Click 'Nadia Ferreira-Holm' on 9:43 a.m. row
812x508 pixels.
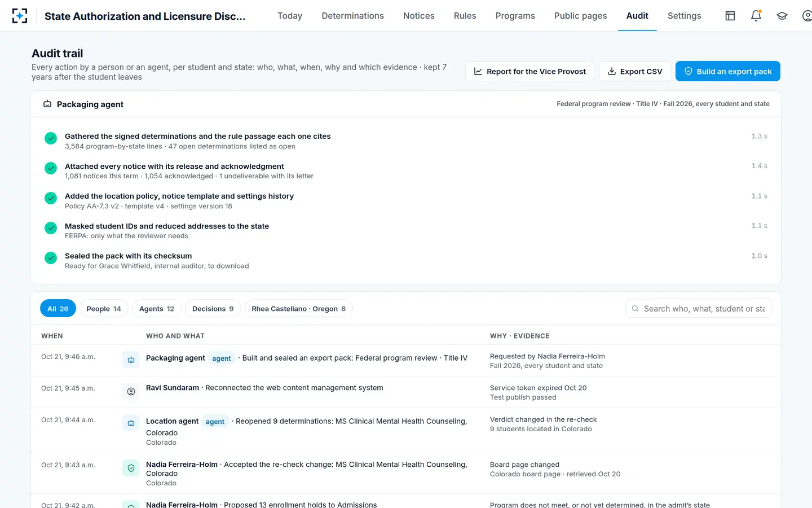(182, 465)
